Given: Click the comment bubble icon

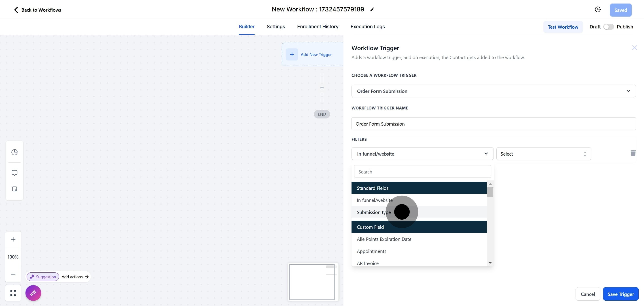Looking at the screenshot, I should pyautogui.click(x=15, y=173).
